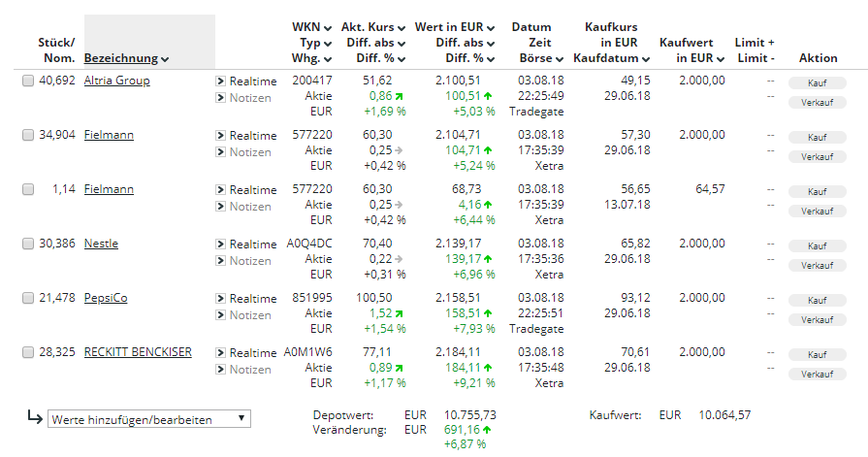Sort by Bezeichnung column
The width and height of the screenshot is (868, 457).
126,58
